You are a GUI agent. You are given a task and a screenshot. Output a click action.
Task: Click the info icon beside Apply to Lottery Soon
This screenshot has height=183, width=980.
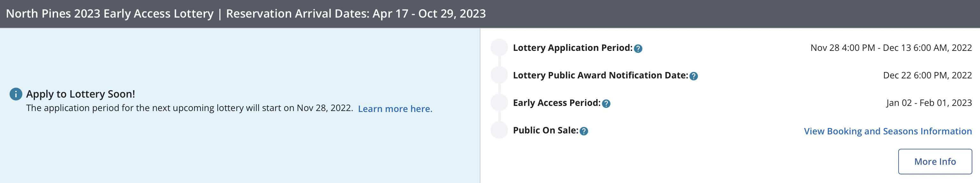coord(16,94)
